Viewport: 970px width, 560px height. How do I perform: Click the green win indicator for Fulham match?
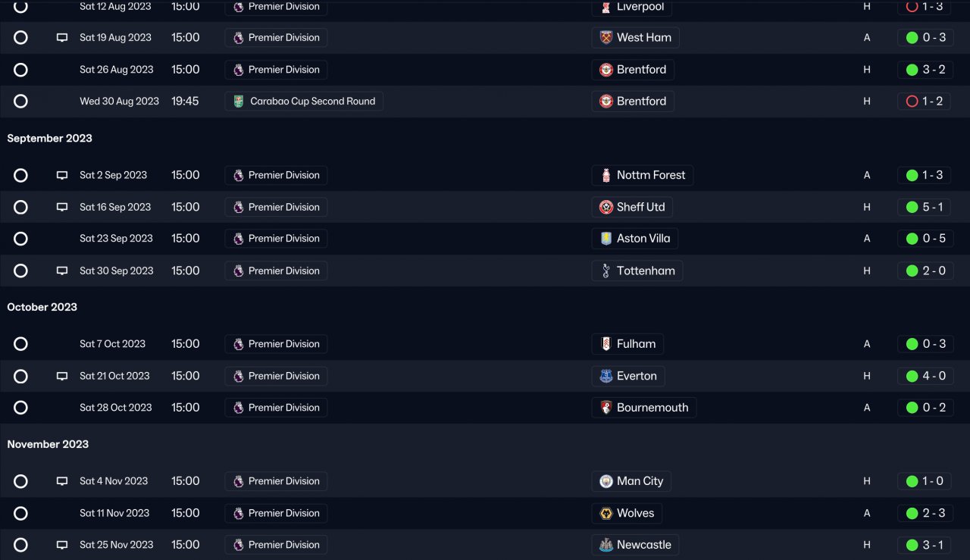point(912,344)
